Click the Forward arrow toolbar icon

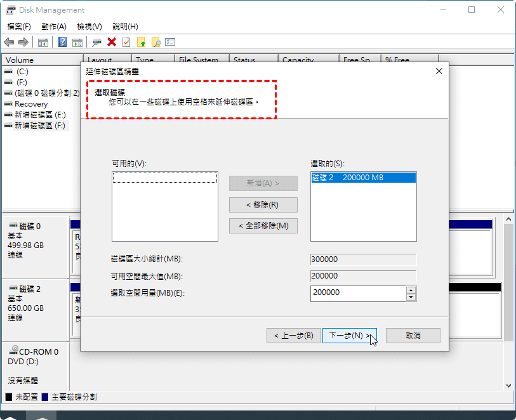pos(23,43)
